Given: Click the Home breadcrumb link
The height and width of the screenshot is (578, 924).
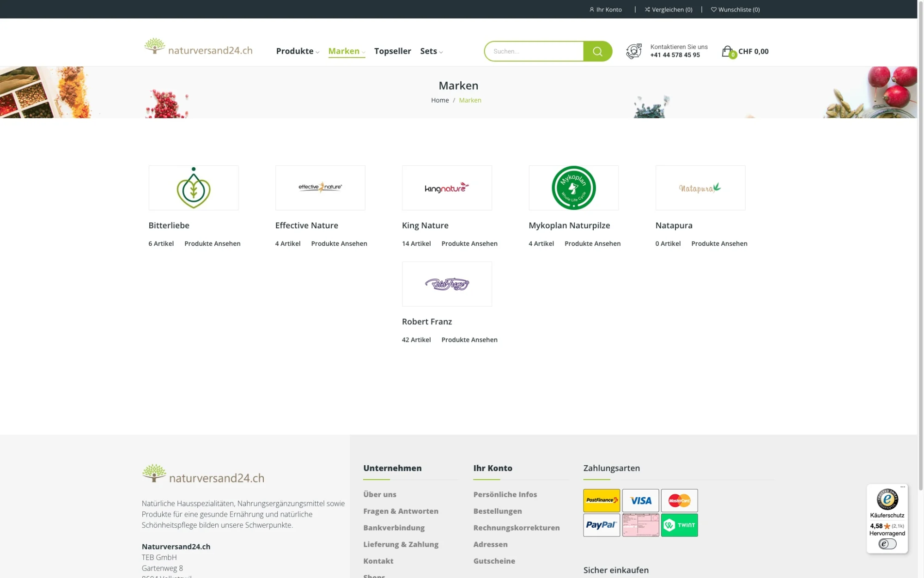Looking at the screenshot, I should (x=440, y=100).
